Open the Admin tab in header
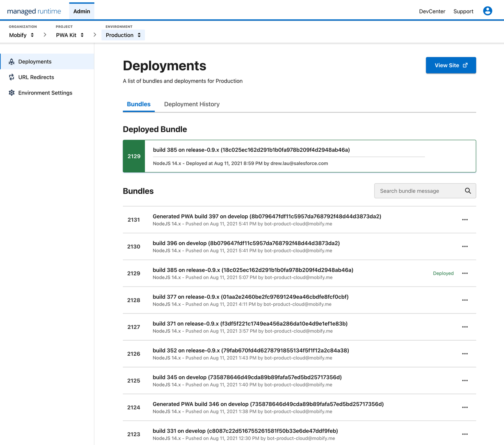This screenshot has width=504, height=445. point(82,11)
